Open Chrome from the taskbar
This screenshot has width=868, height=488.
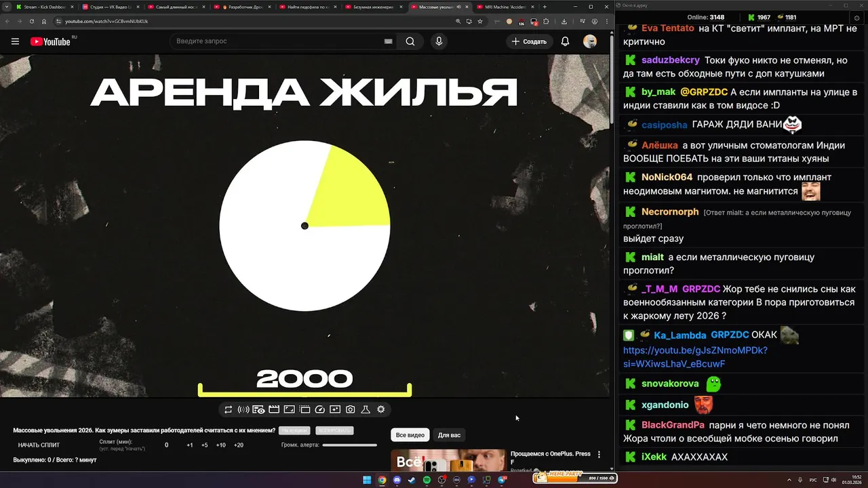point(382,480)
